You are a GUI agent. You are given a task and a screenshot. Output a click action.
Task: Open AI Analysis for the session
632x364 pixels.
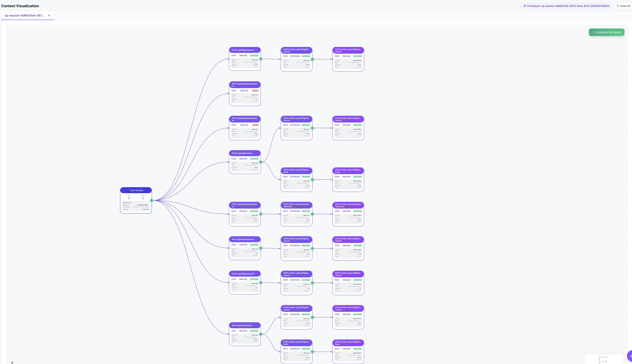coord(566,6)
